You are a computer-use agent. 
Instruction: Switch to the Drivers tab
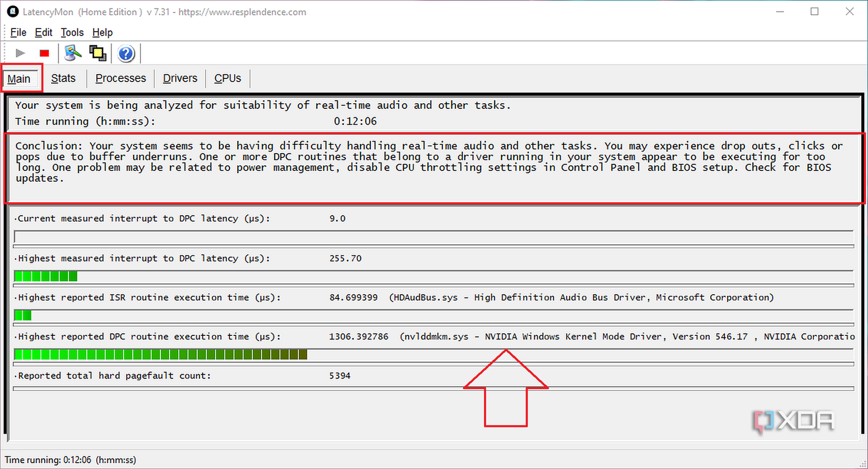180,78
